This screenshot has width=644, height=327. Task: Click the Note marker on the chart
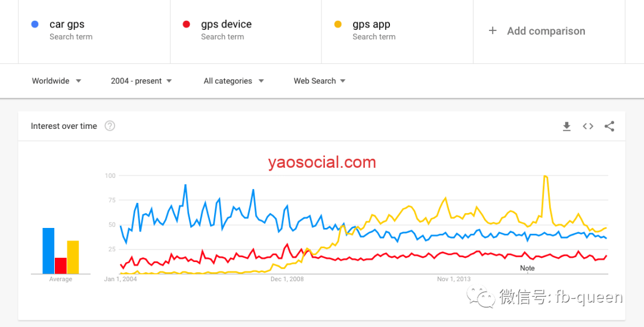point(527,269)
